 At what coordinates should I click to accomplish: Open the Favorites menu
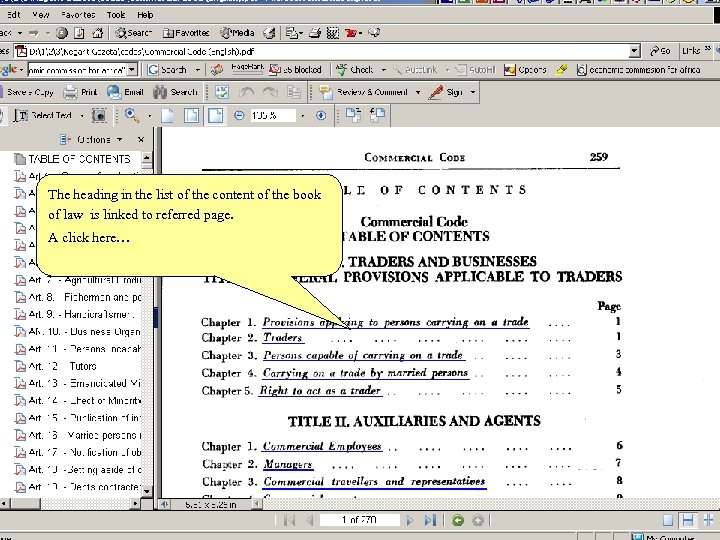pyautogui.click(x=78, y=15)
